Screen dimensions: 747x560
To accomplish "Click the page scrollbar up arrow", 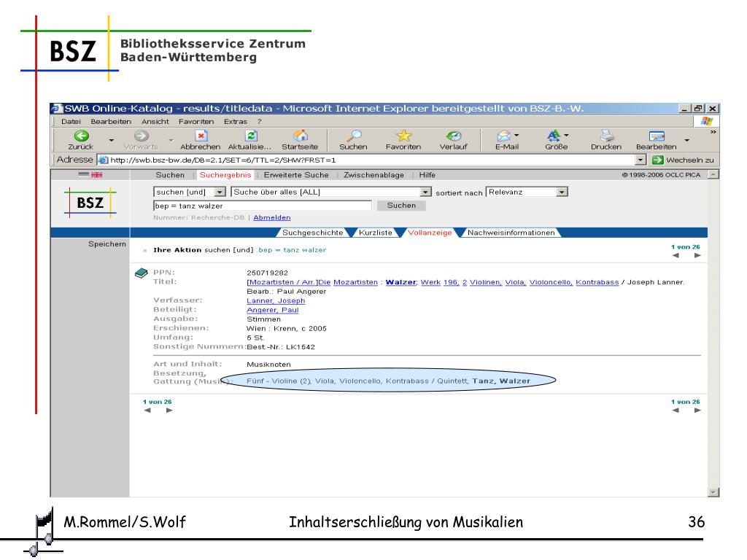I will coord(713,175).
